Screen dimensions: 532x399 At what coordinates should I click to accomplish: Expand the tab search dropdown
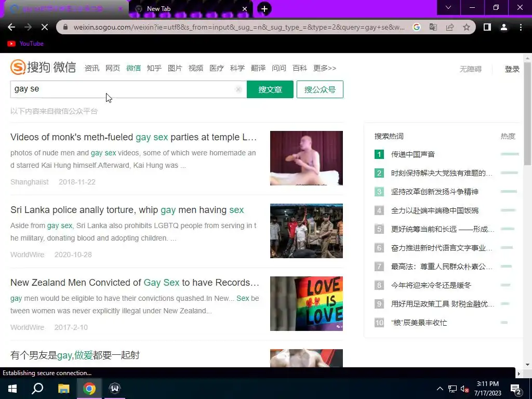click(448, 7)
